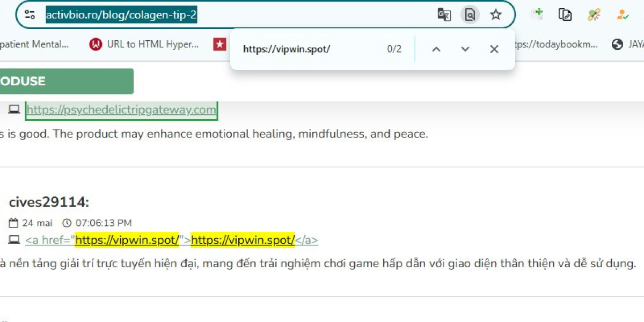Open the chain link checker extension icon
644x322 pixels.
(594, 14)
